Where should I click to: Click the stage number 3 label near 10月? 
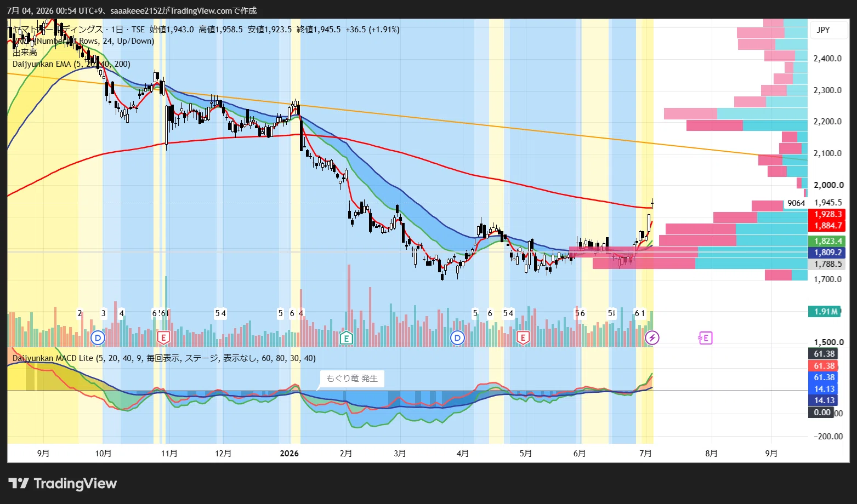(104, 313)
